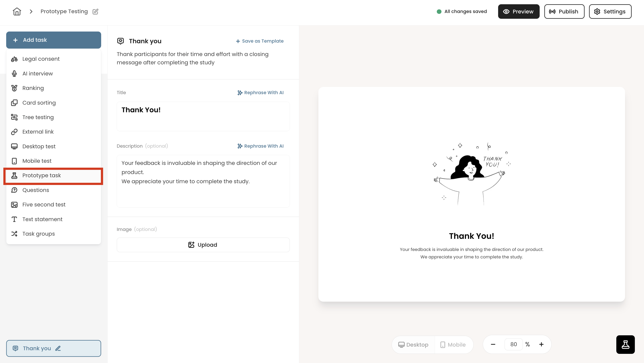
Task: Go to the home icon in breadcrumb
Action: pos(17,12)
